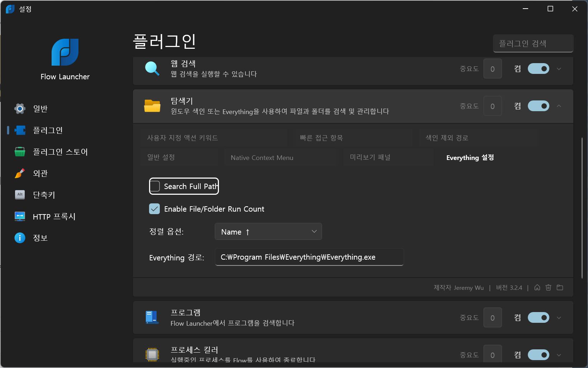Open HTTP 프록시 settings page
Viewport: 588px width, 368px height.
click(x=54, y=216)
